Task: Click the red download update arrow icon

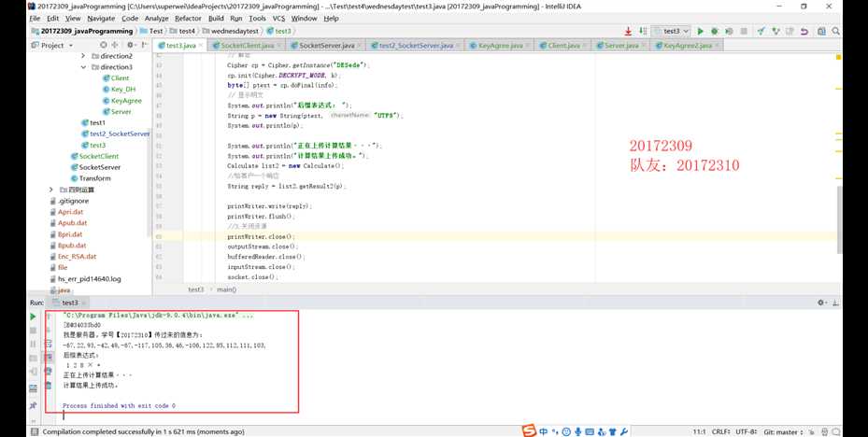Action: [628, 32]
